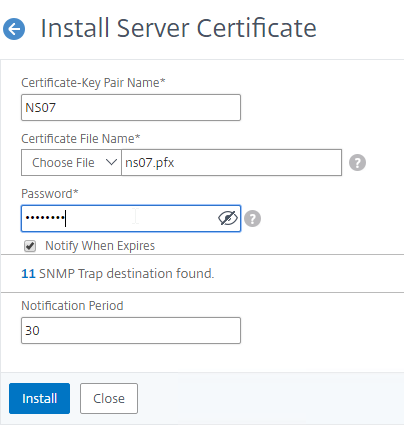Open the 11 SNMP Trap destinations link

pos(28,274)
